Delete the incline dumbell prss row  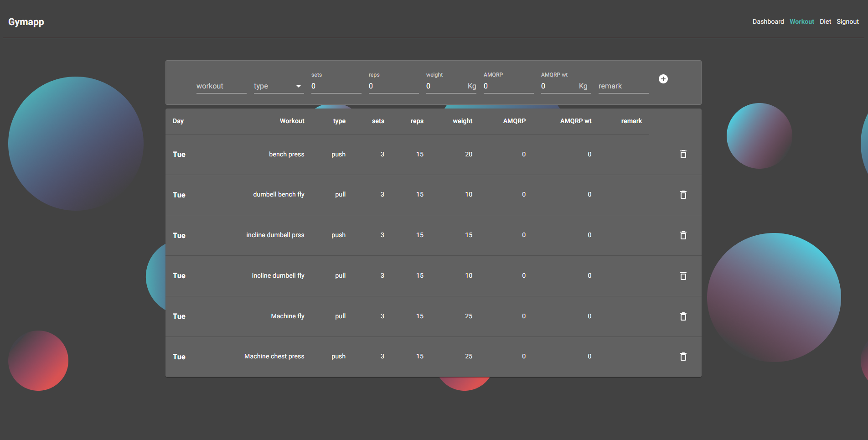[x=683, y=235]
